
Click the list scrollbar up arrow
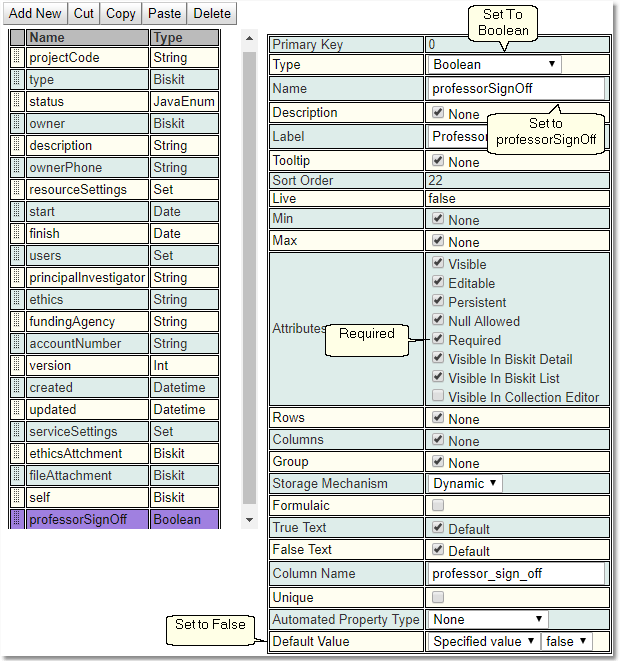pos(249,37)
